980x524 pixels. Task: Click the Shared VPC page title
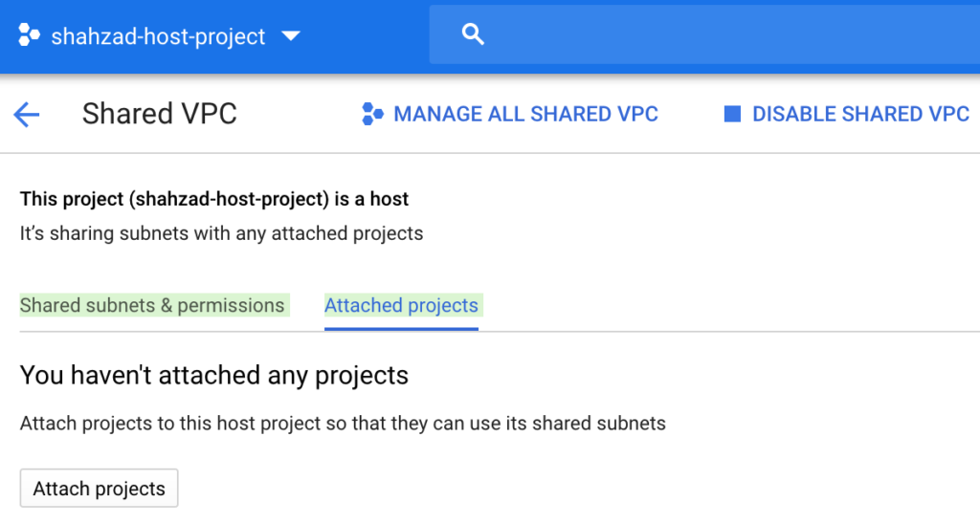pos(160,114)
